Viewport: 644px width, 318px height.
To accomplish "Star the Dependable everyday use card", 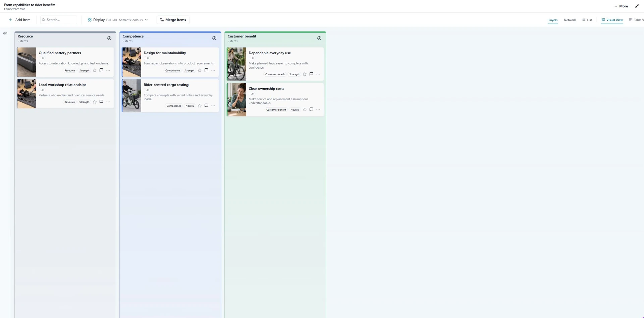I will point(305,74).
